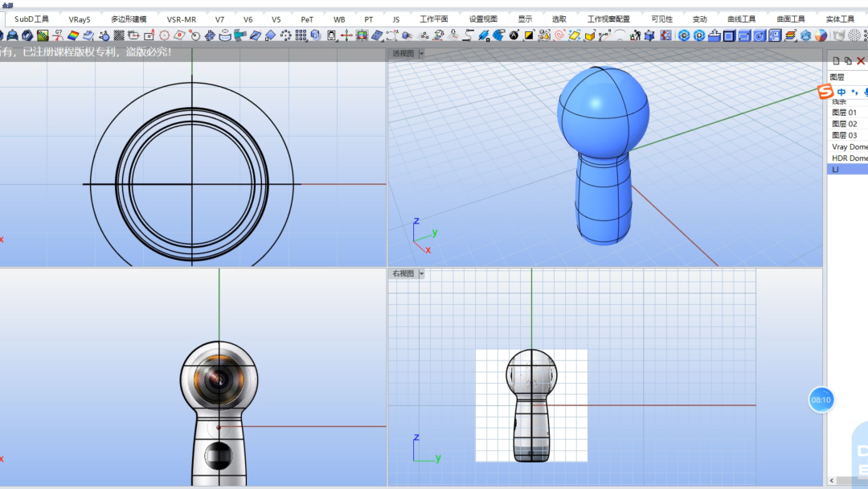The image size is (868, 489).
Task: Click the stacked colored layers icon
Action: 790,36
